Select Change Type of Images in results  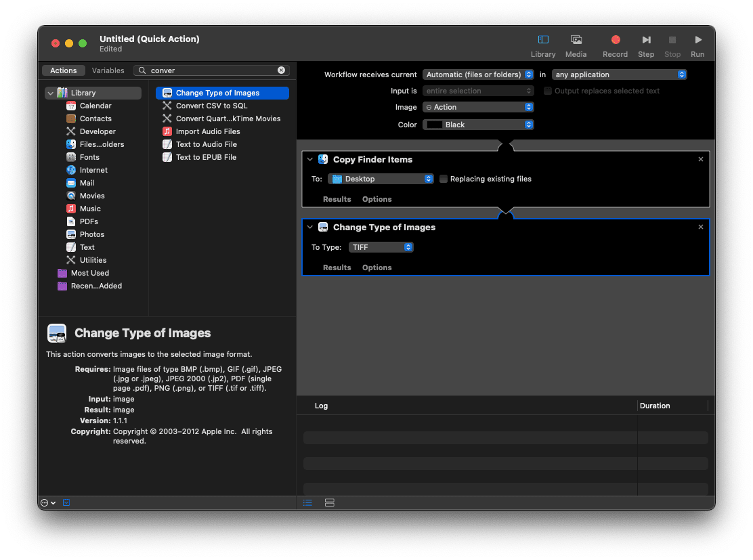(x=222, y=93)
